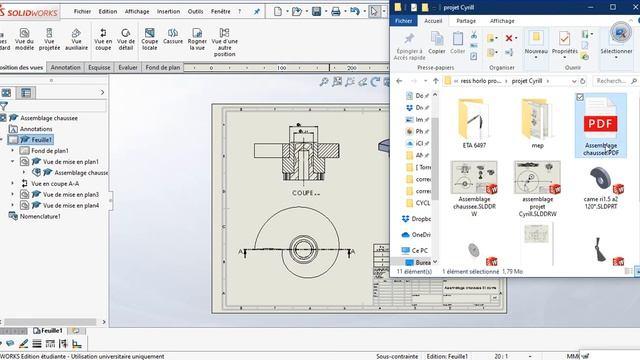Select the mep folder
Screen dimensions: 640x360
(537, 124)
